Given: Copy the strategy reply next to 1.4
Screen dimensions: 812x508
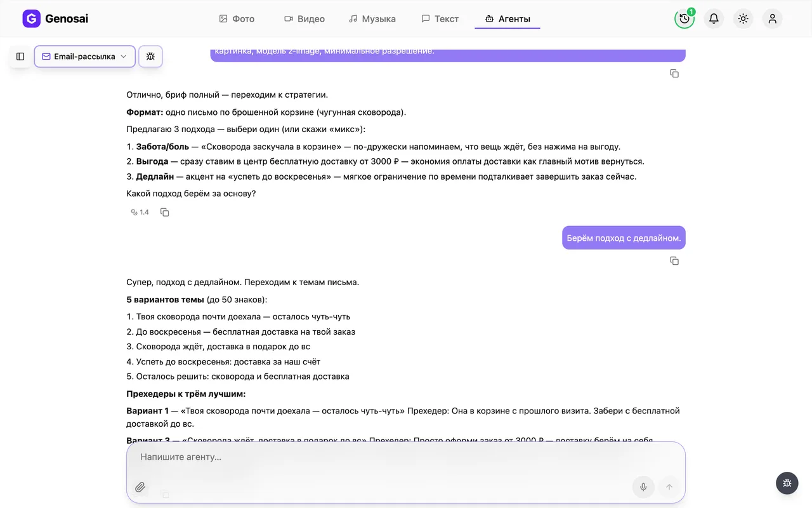Looking at the screenshot, I should click(x=165, y=212).
